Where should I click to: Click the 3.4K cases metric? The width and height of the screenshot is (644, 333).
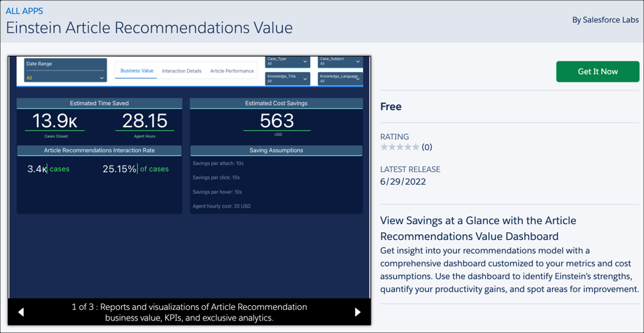click(x=49, y=169)
